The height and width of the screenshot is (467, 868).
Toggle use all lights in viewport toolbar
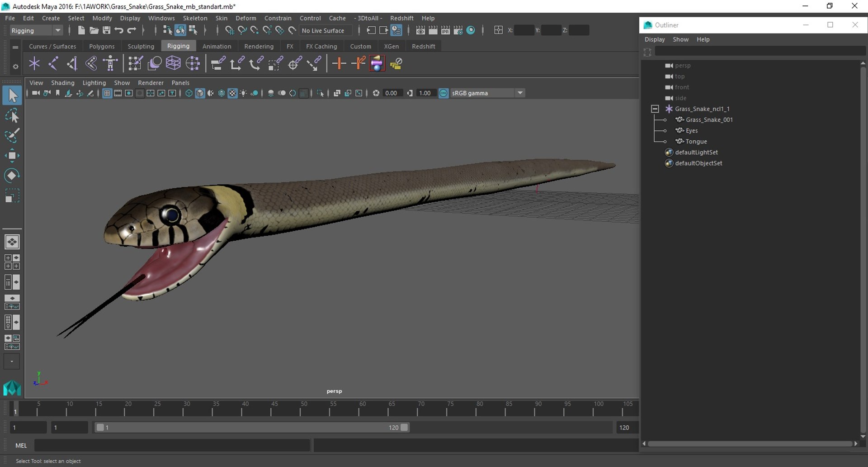(243, 93)
